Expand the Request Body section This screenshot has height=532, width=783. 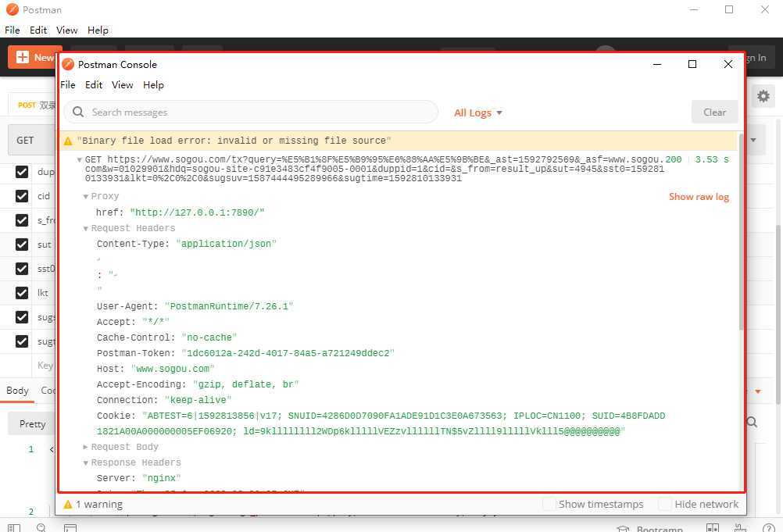point(86,447)
